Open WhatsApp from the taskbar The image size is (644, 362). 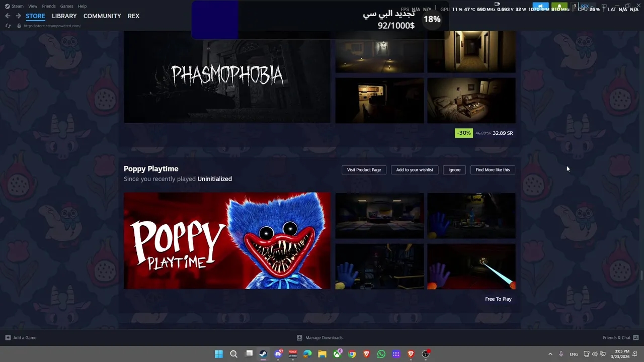381,354
